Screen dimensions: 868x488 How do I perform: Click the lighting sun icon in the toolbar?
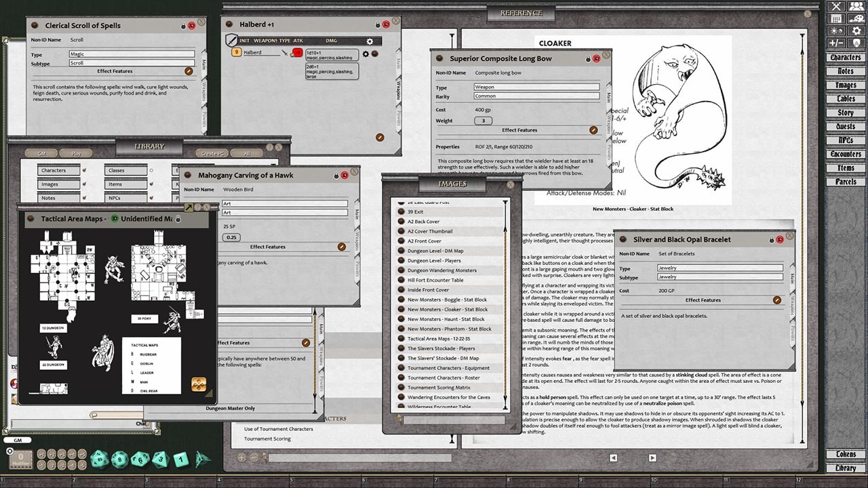tap(836, 30)
